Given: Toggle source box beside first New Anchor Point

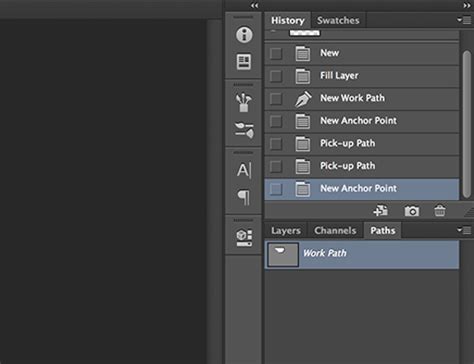Looking at the screenshot, I should coord(276,121).
